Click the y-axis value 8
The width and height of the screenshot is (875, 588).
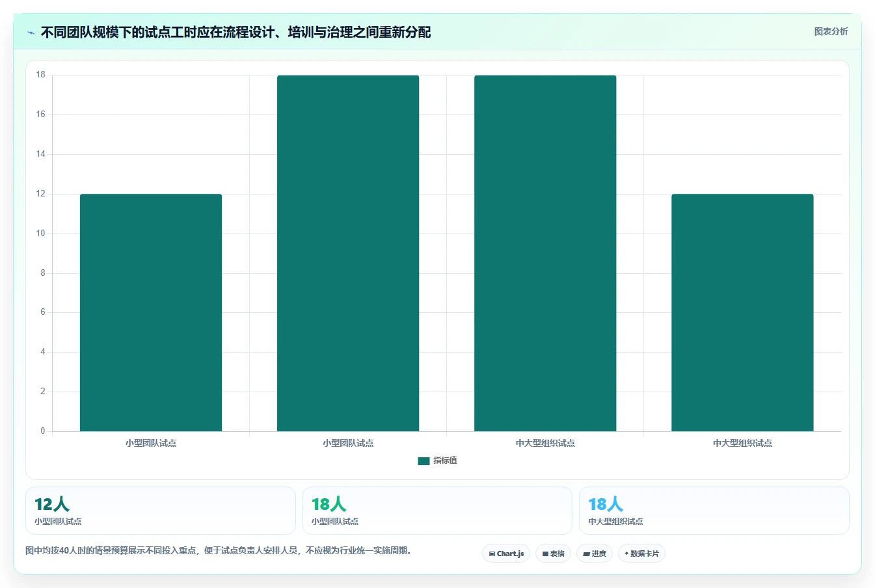(x=43, y=273)
